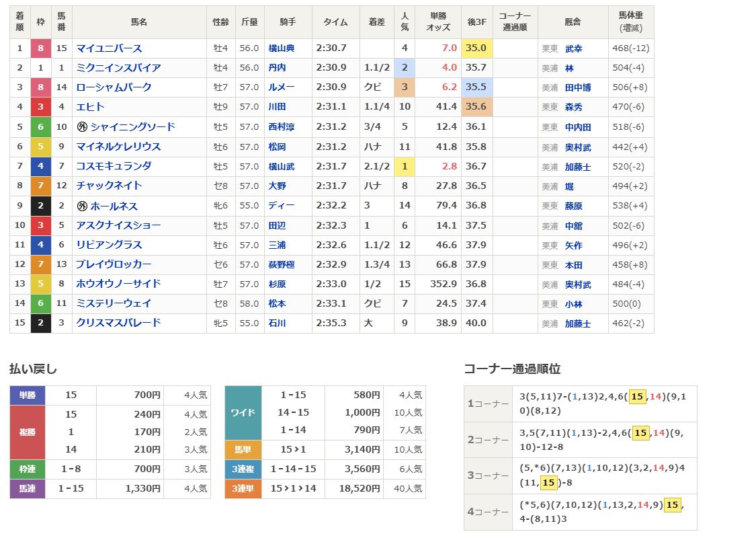
Task: Open シャイニングソード horse link
Action: pyautogui.click(x=132, y=127)
